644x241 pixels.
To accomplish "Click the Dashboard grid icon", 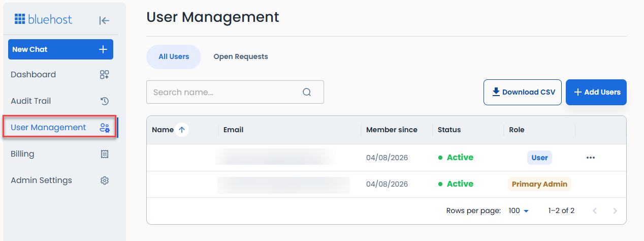I will click(104, 75).
